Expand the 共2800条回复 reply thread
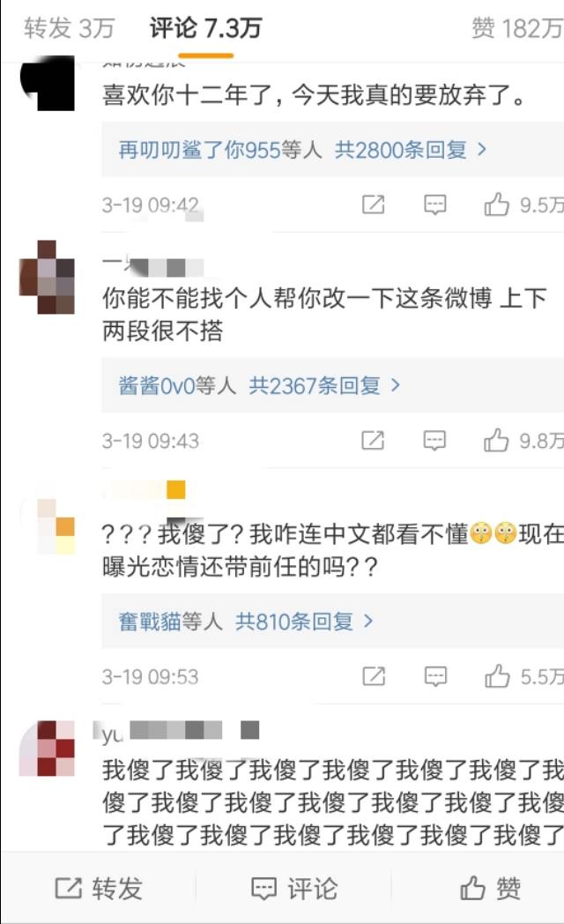Image resolution: width=564 pixels, height=924 pixels. click(411, 150)
